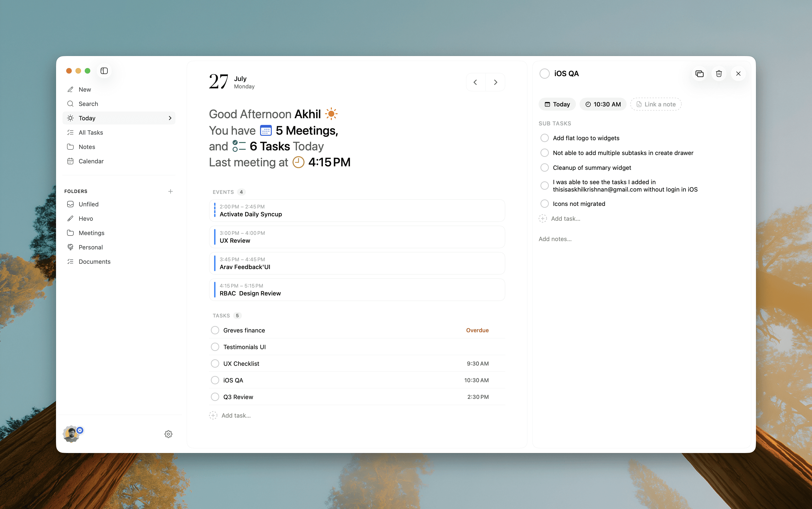Open the Documents folder
The height and width of the screenshot is (509, 812).
pos(119,262)
